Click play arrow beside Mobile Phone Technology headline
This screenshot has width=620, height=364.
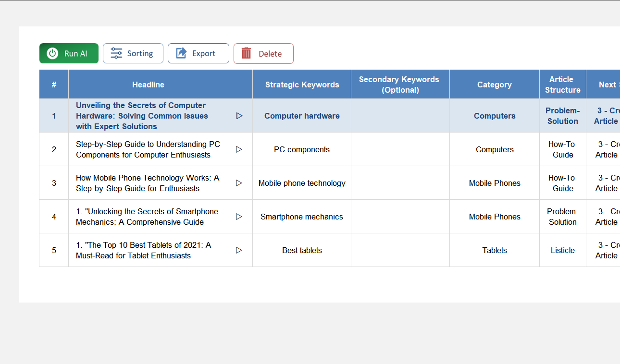pos(239,183)
